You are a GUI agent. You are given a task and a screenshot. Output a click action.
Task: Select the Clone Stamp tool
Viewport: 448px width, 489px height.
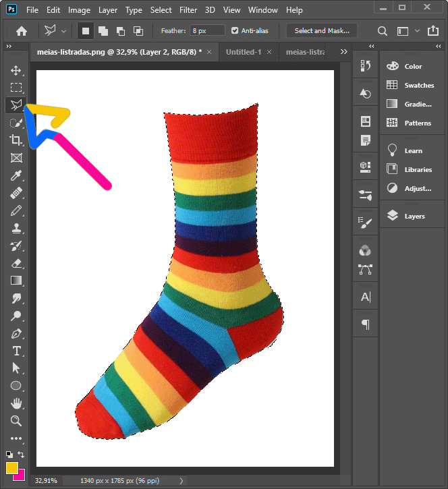pyautogui.click(x=16, y=228)
